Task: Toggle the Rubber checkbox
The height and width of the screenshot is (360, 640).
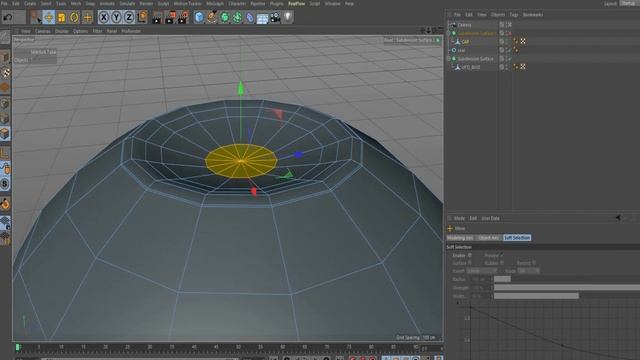Action: pyautogui.click(x=502, y=263)
